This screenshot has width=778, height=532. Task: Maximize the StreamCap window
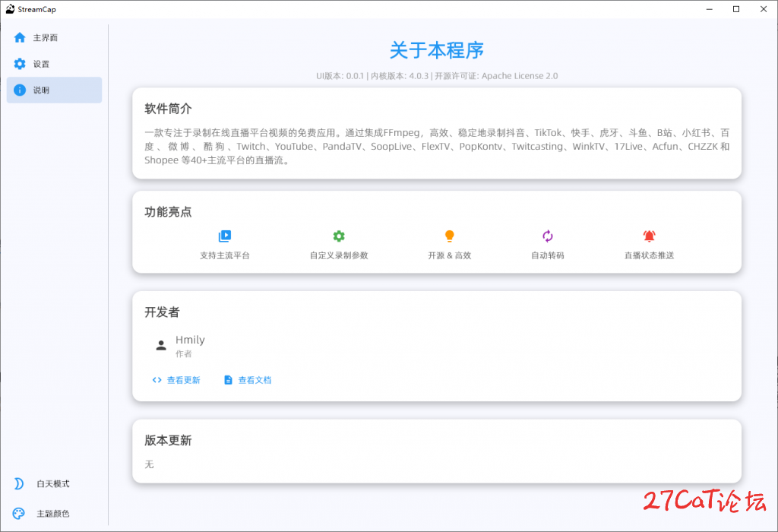click(x=736, y=9)
